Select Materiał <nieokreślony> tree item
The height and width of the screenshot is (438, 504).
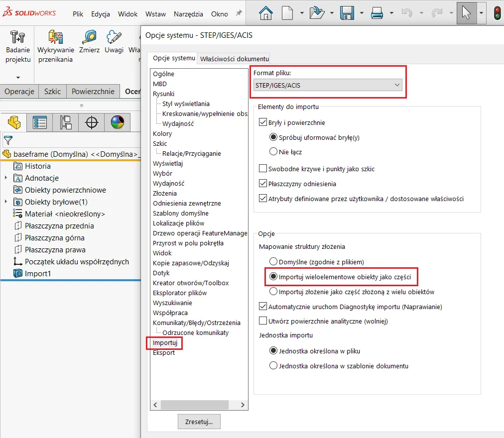(59, 214)
